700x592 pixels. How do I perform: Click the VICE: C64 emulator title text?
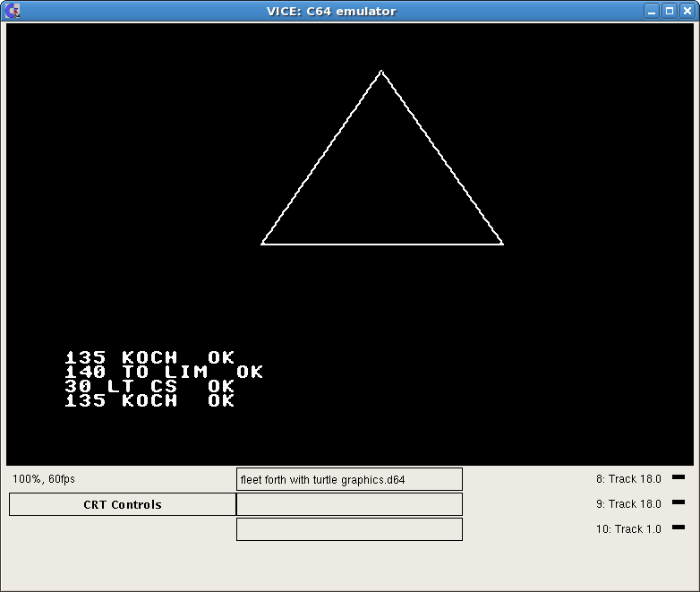(x=331, y=11)
